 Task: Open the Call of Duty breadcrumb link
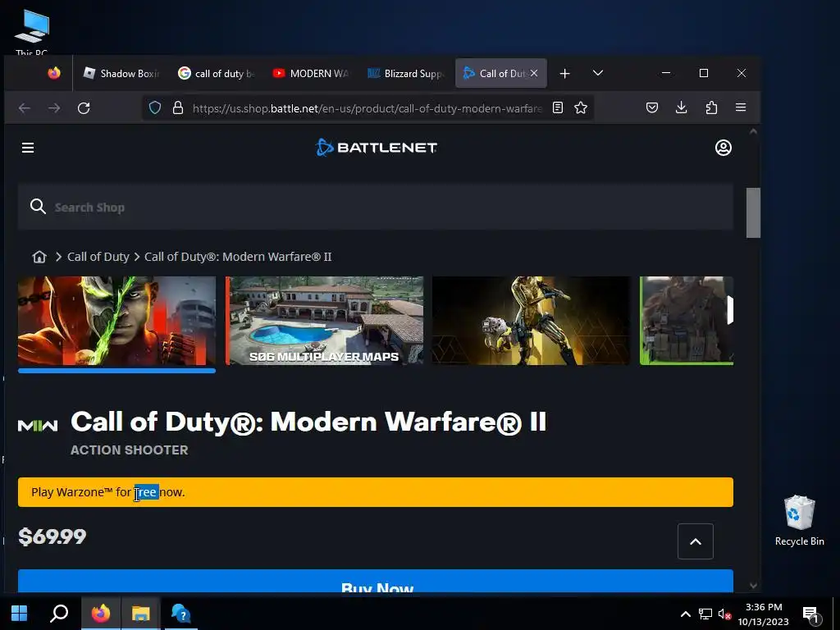point(98,257)
